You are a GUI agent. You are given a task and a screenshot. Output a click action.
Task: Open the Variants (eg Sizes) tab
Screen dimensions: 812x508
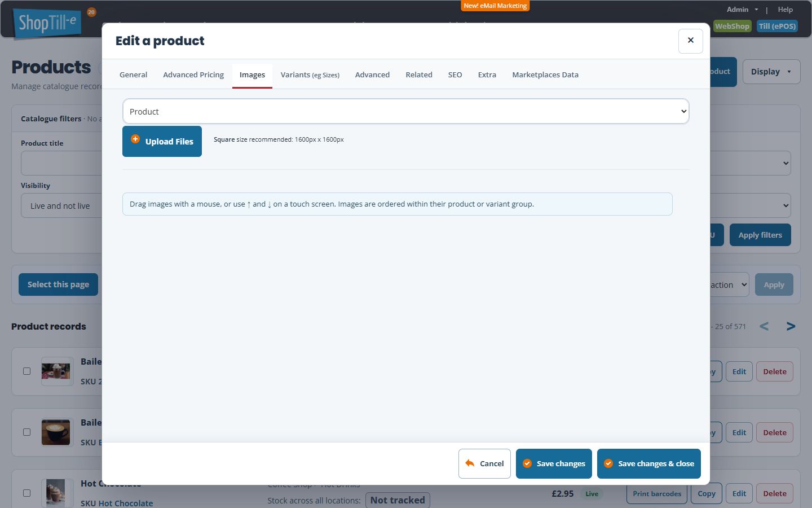[x=310, y=75]
